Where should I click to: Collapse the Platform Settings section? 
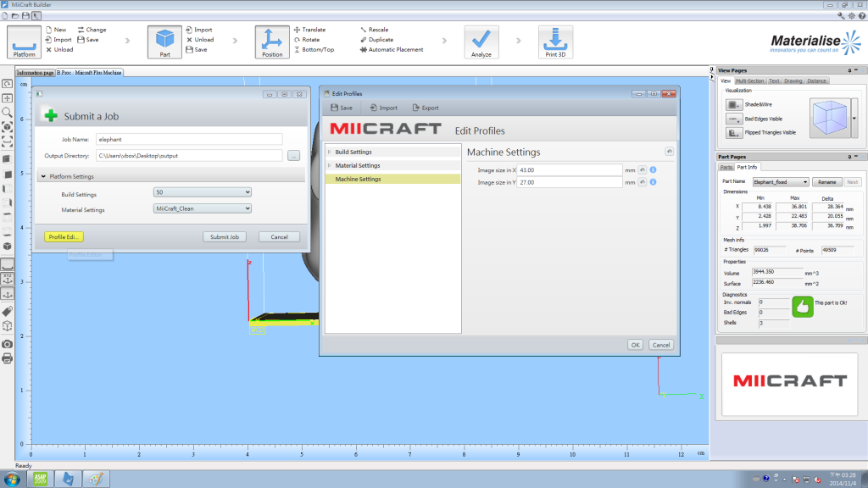[43, 176]
